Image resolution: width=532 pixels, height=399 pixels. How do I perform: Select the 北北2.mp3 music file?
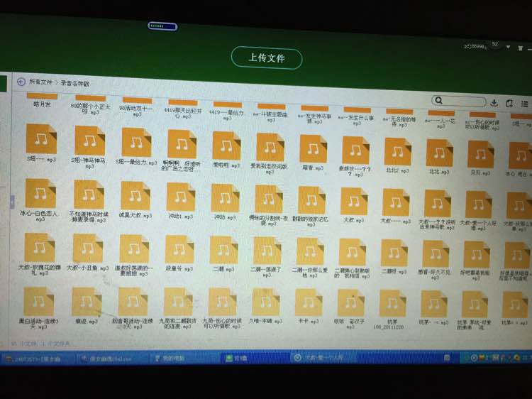pyautogui.click(x=397, y=152)
